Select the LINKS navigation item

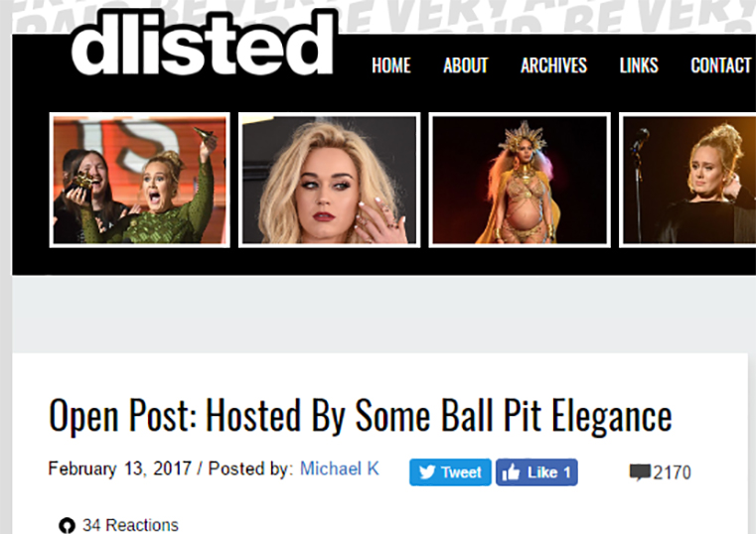click(x=639, y=66)
